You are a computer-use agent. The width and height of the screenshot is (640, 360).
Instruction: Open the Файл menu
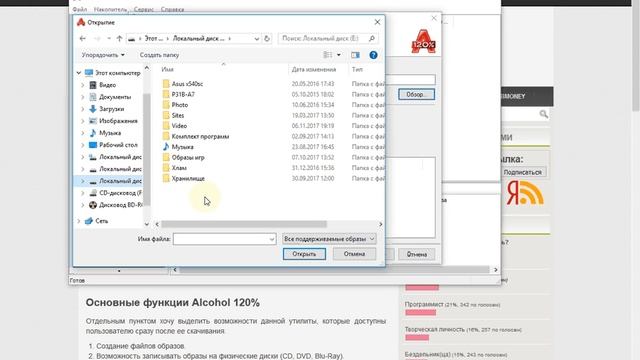(80, 9)
